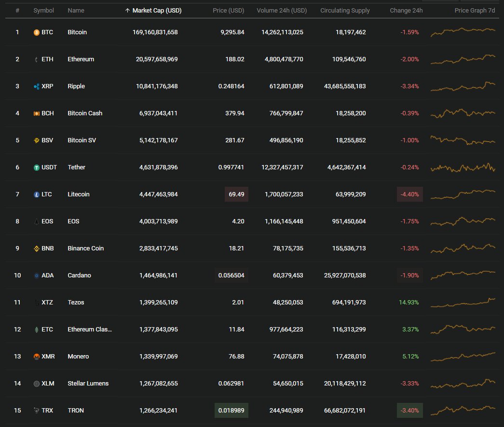This screenshot has width=504, height=427.
Task: Click the Ethereum Classic ETC icon
Action: click(x=36, y=330)
